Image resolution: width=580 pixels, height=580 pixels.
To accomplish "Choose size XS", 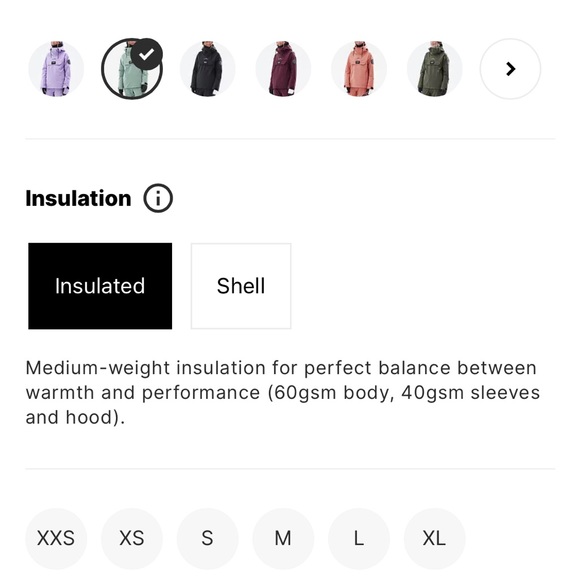I will [x=132, y=539].
